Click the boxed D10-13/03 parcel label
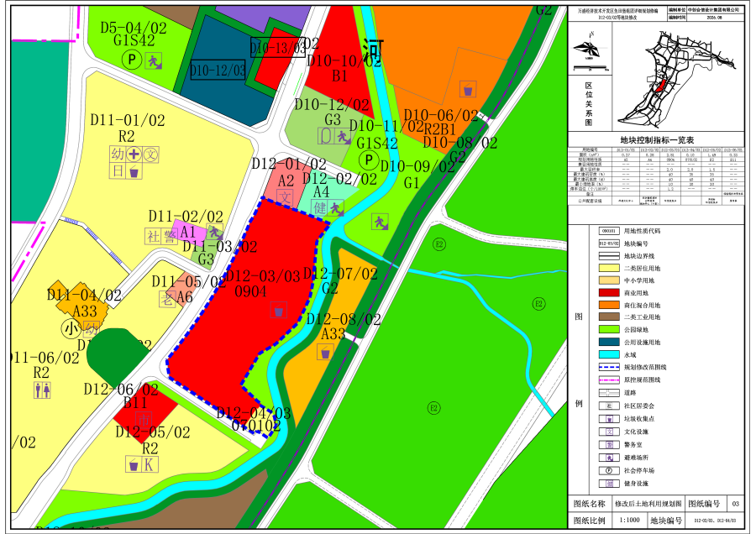This screenshot has height=534, width=756. coord(278,47)
